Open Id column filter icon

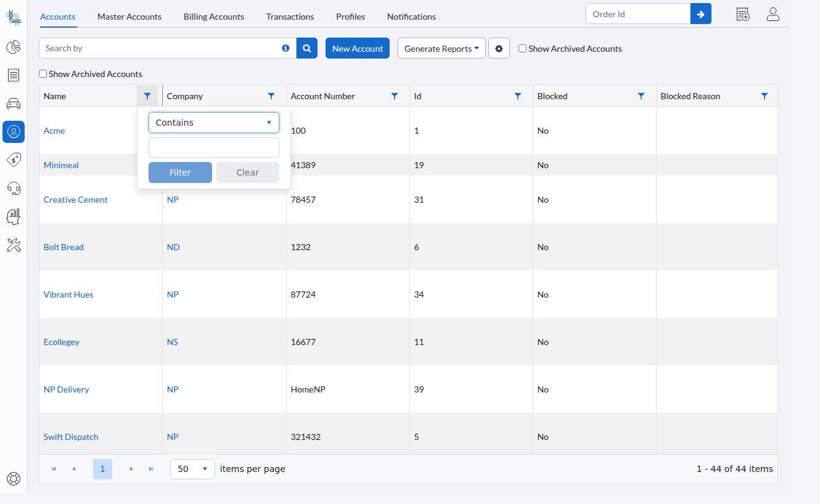(x=518, y=96)
